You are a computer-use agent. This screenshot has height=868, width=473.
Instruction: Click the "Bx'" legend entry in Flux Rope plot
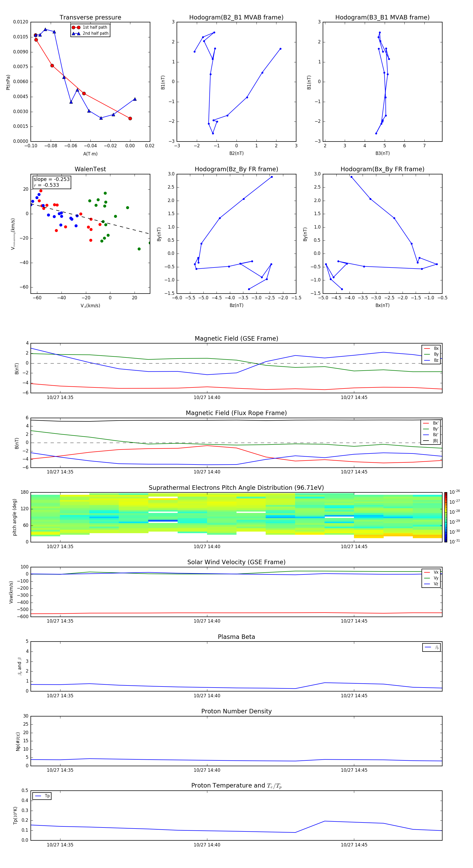[431, 423]
